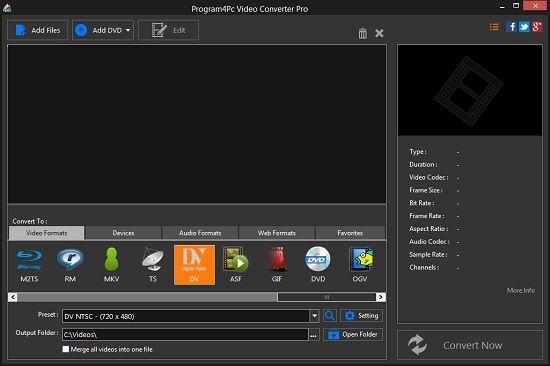The height and width of the screenshot is (366, 550).
Task: Click the magnifier search preset icon
Action: click(x=330, y=316)
